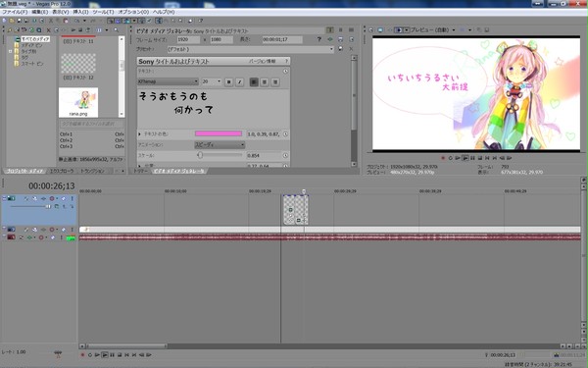
Task: Open Project Media views dropdown arrow
Action: click(x=107, y=29)
